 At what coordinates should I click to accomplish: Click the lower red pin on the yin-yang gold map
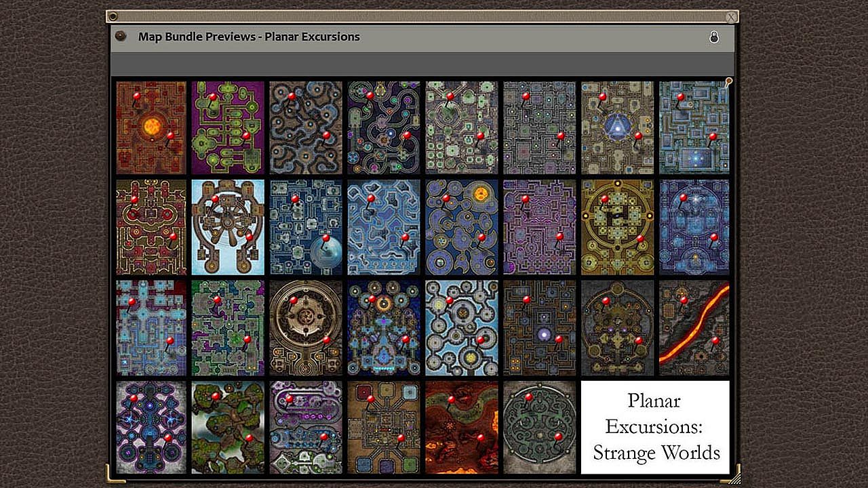pos(639,239)
